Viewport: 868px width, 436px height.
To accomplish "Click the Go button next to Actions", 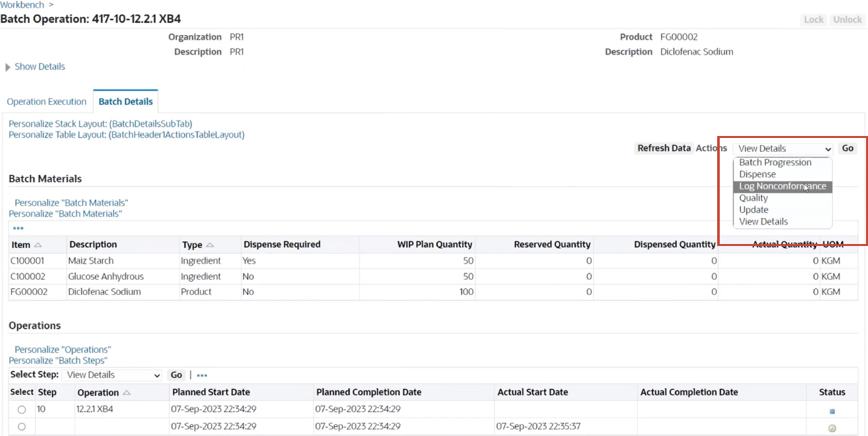I will (x=848, y=148).
